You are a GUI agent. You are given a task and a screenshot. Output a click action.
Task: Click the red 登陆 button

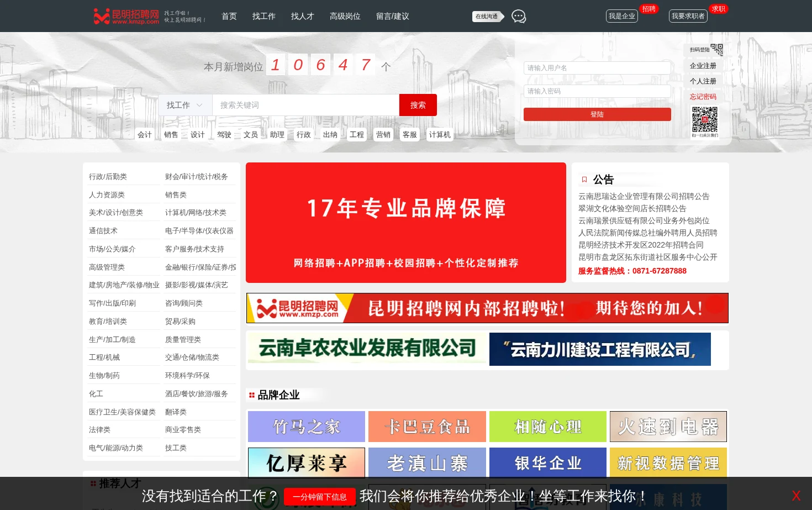tap(597, 114)
